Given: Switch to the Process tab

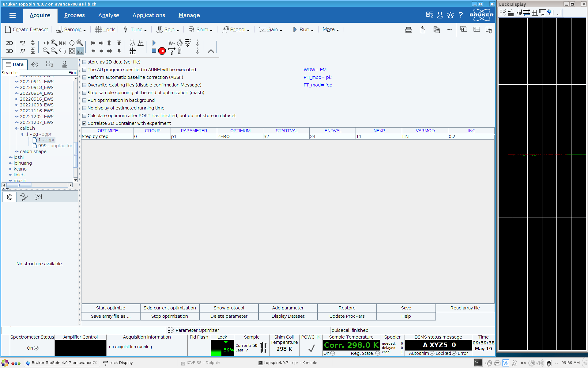Looking at the screenshot, I should click(x=74, y=15).
